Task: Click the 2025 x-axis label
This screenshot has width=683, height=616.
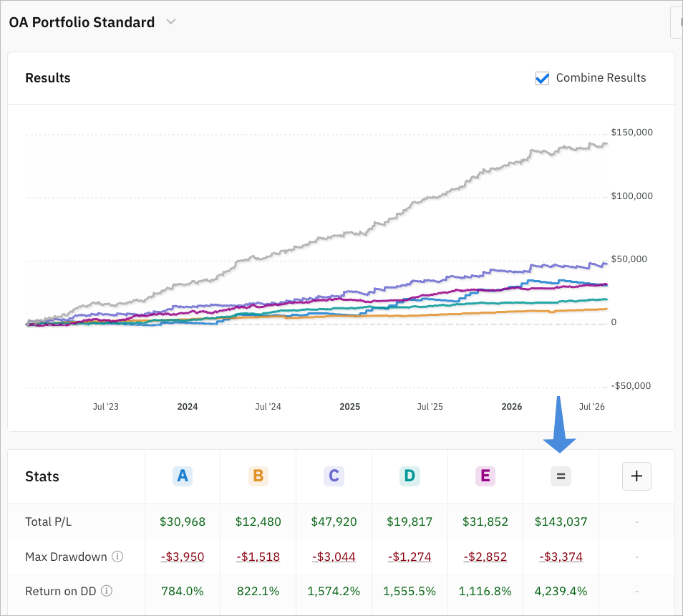Action: 350,406
